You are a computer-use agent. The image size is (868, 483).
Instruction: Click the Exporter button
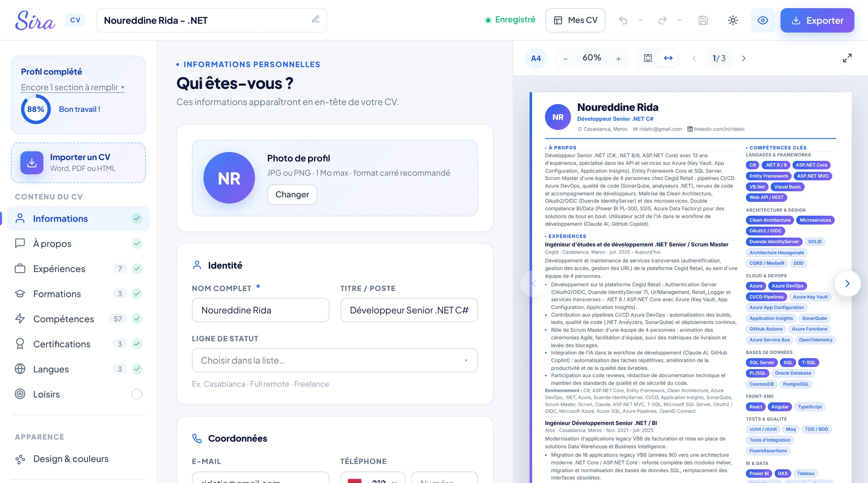pyautogui.click(x=817, y=20)
